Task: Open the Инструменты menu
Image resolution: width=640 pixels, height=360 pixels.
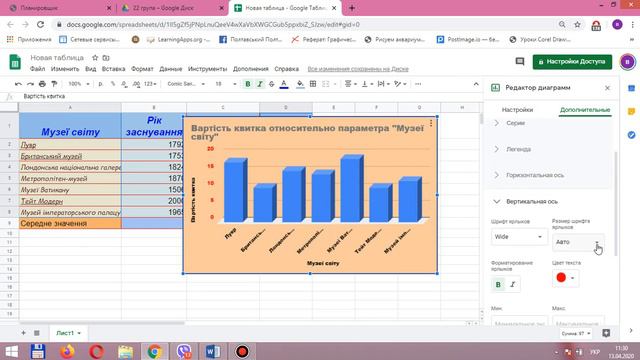Action: tap(207, 69)
